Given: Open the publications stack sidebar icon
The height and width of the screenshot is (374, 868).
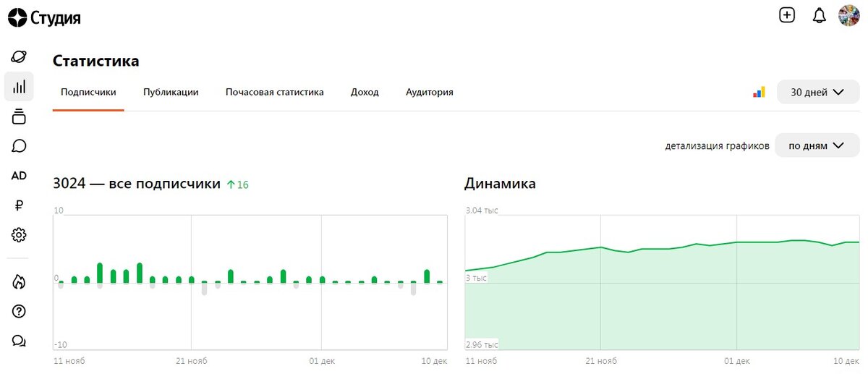Looking at the screenshot, I should click(x=19, y=116).
